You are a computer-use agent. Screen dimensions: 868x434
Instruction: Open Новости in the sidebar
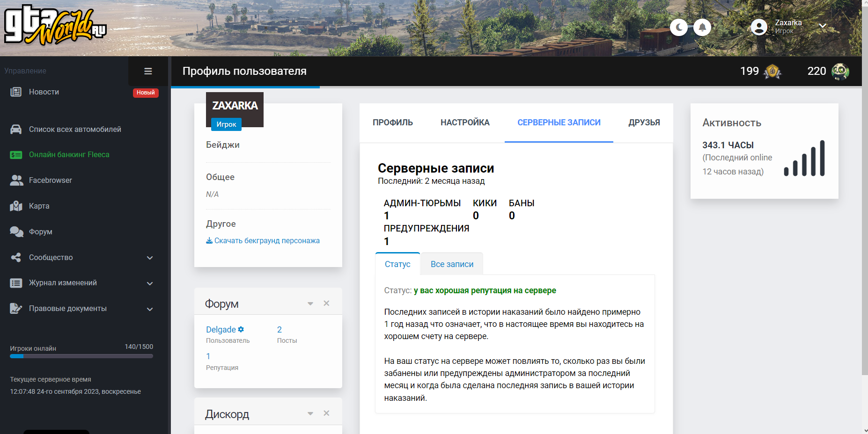(x=44, y=92)
